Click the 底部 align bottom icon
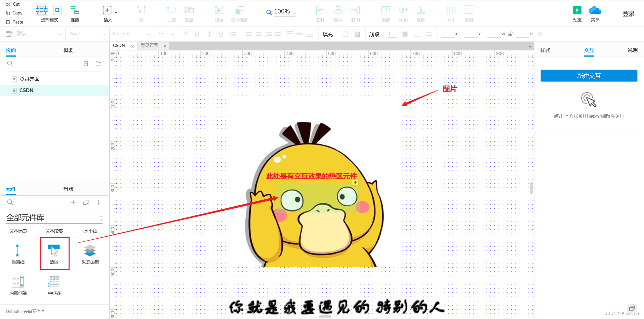This screenshot has width=644, height=319. click(421, 10)
